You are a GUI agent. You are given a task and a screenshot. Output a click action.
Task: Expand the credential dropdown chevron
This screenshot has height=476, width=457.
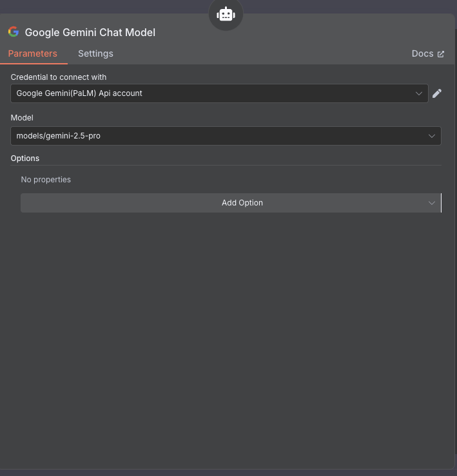419,93
